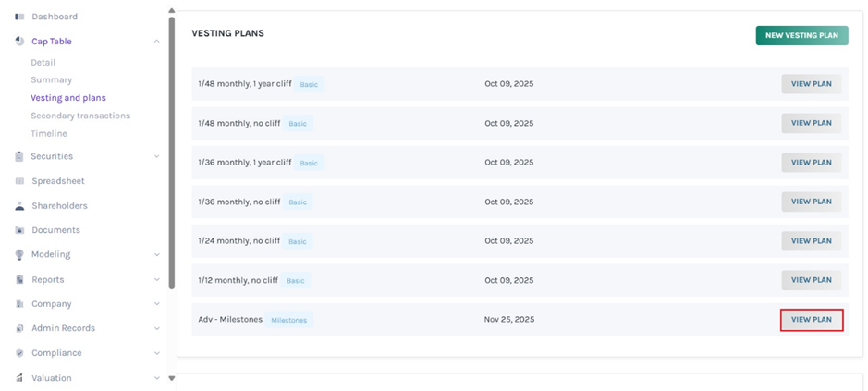The image size is (868, 391).
Task: Expand the Reports menu chevron
Action: pos(156,280)
